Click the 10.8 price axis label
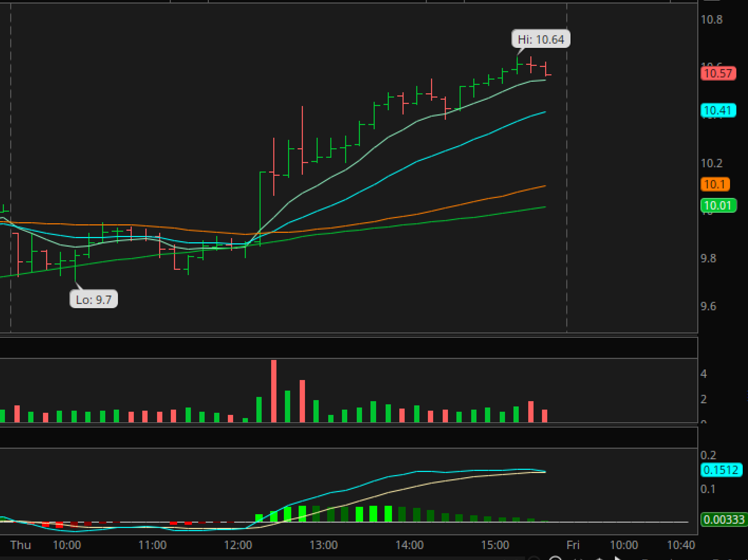Viewport: 748px width, 560px height. (712, 19)
